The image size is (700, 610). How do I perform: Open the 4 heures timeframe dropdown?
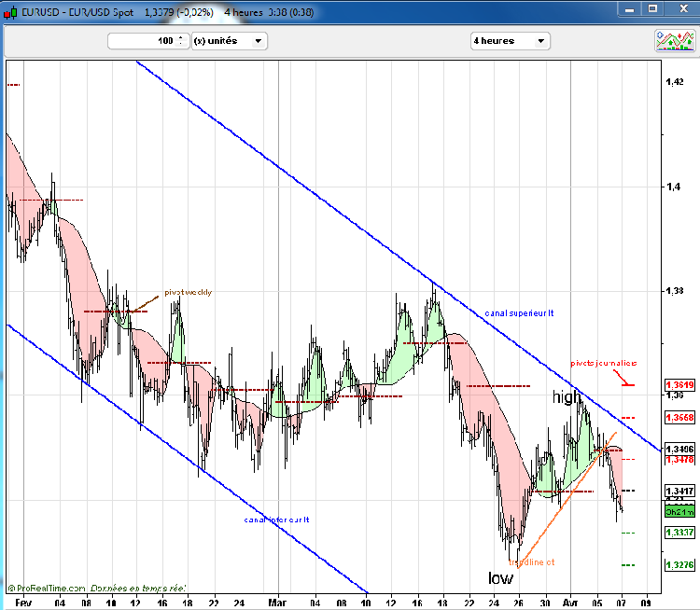pyautogui.click(x=510, y=41)
